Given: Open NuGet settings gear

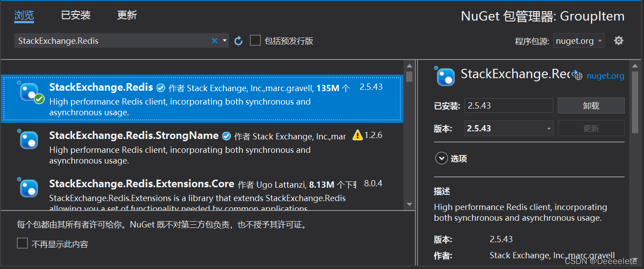Looking at the screenshot, I should point(619,41).
